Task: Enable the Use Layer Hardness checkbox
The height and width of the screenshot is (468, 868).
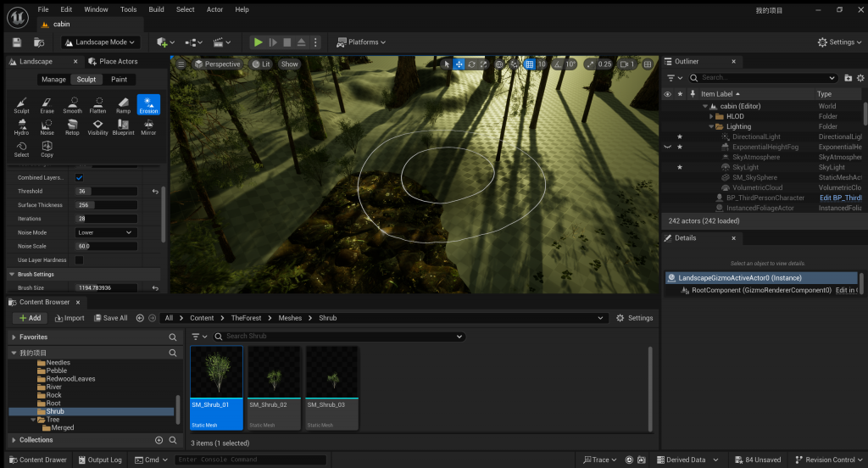Action: (x=80, y=259)
